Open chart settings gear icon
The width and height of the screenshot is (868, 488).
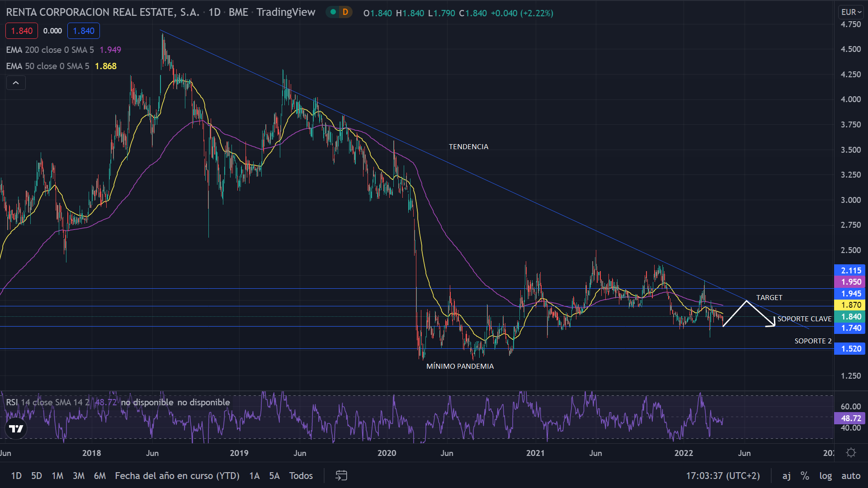click(x=851, y=453)
